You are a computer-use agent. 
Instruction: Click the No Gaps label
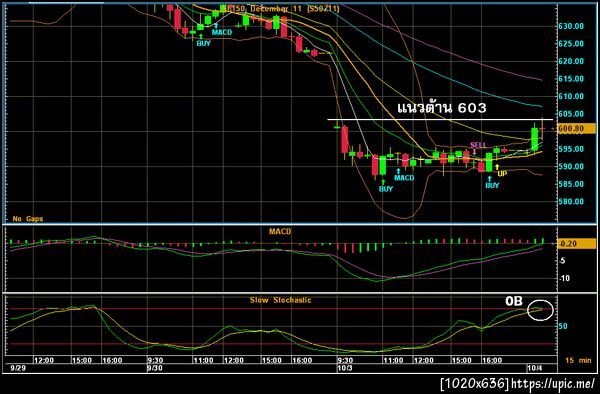28,219
